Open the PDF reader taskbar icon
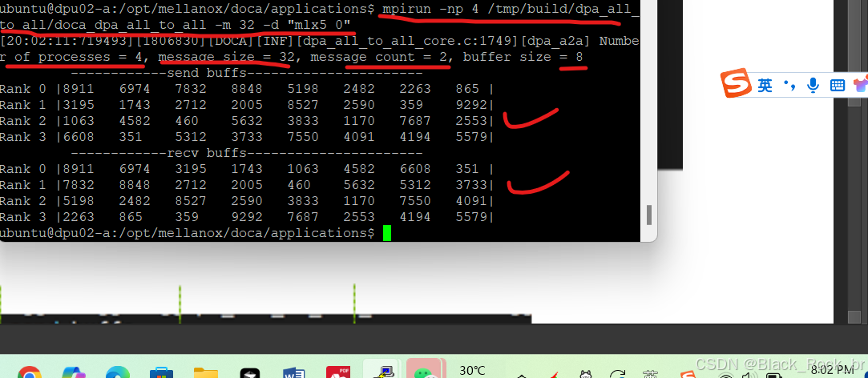The height and width of the screenshot is (378, 868). (x=337, y=372)
